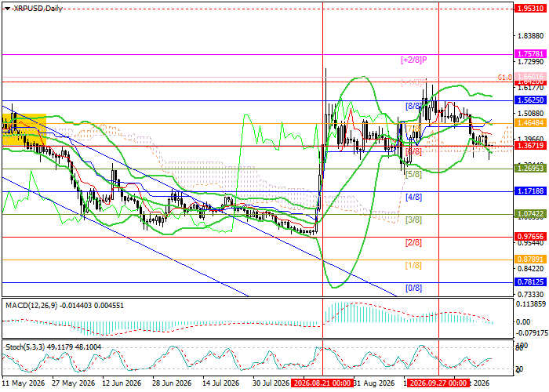The width and height of the screenshot is (549, 392).
Task: Click the XRPUSD,Daily chart title
Action: [x=38, y=9]
